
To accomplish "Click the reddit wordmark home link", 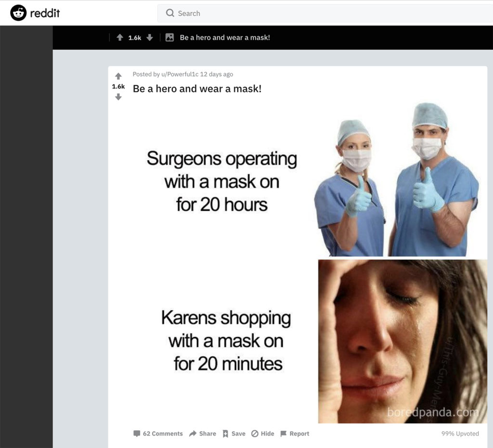I will pyautogui.click(x=45, y=13).
